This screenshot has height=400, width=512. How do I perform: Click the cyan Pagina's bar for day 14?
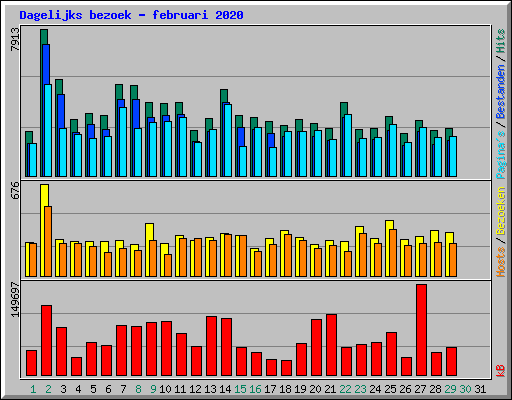pyautogui.click(x=228, y=140)
